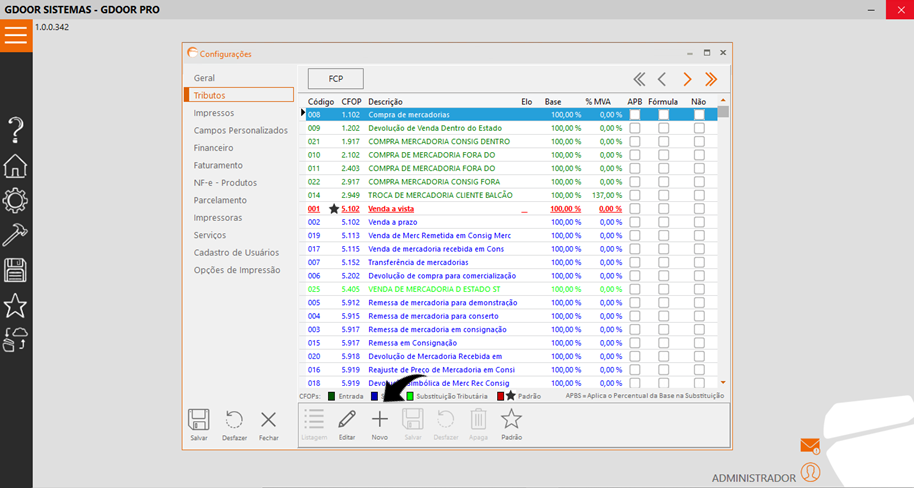Select the Tributos settings section
Screen dimensions: 914x488
click(x=239, y=95)
